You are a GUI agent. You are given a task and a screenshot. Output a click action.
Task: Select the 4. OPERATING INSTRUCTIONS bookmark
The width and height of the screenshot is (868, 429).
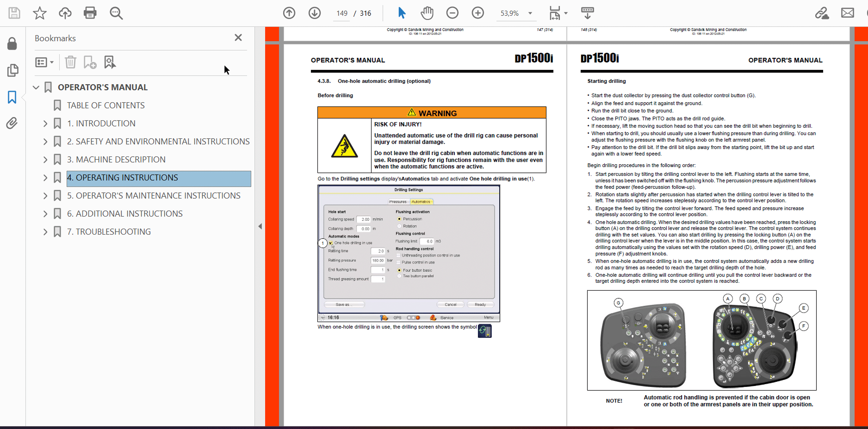coord(159,179)
